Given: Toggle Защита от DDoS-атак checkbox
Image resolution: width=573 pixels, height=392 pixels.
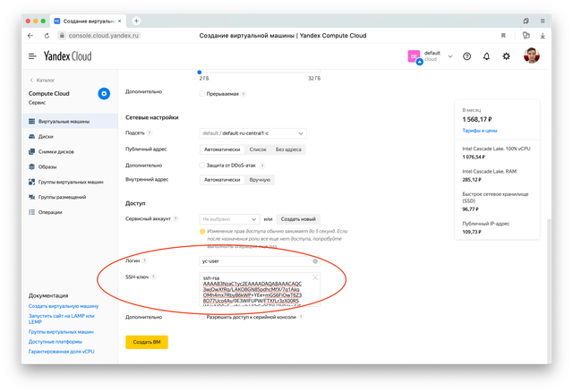Looking at the screenshot, I should [201, 165].
